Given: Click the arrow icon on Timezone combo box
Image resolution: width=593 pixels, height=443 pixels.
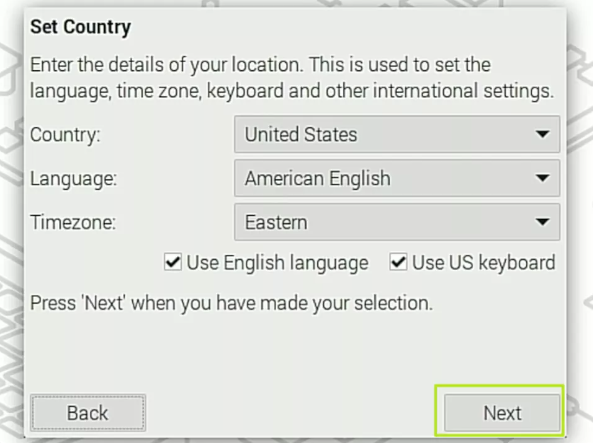Looking at the screenshot, I should click(x=542, y=222).
